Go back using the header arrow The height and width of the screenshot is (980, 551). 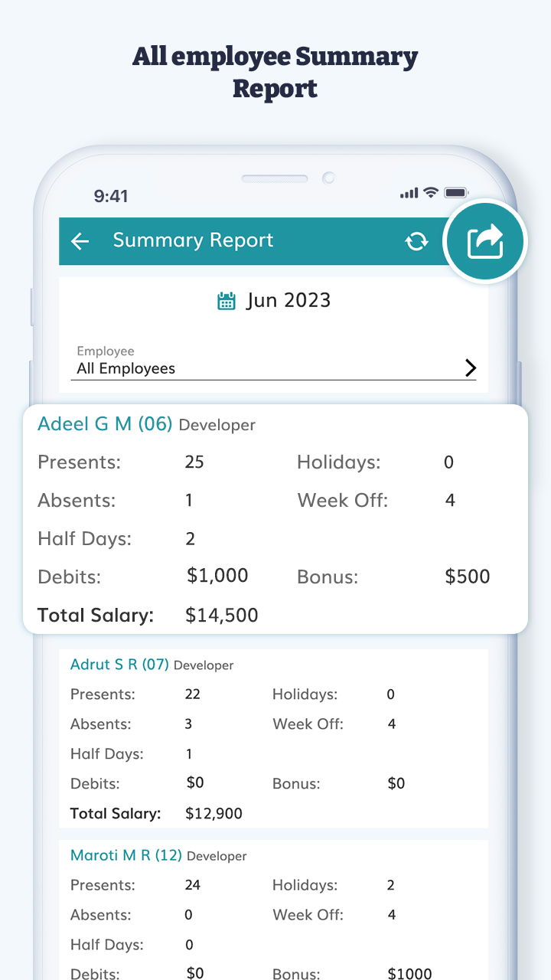80,241
